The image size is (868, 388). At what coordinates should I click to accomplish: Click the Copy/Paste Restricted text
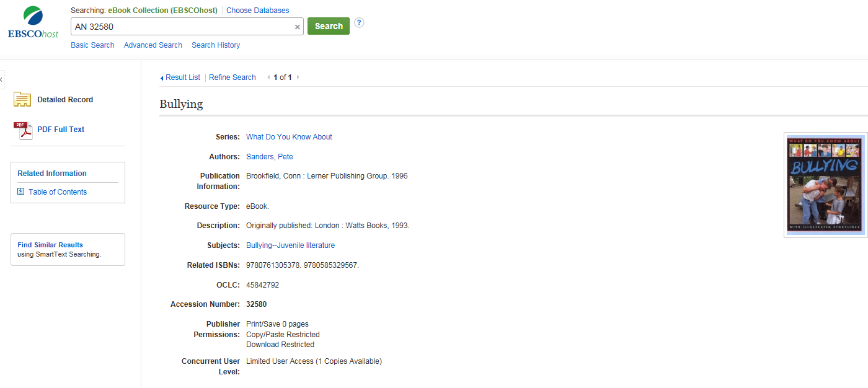(x=283, y=335)
